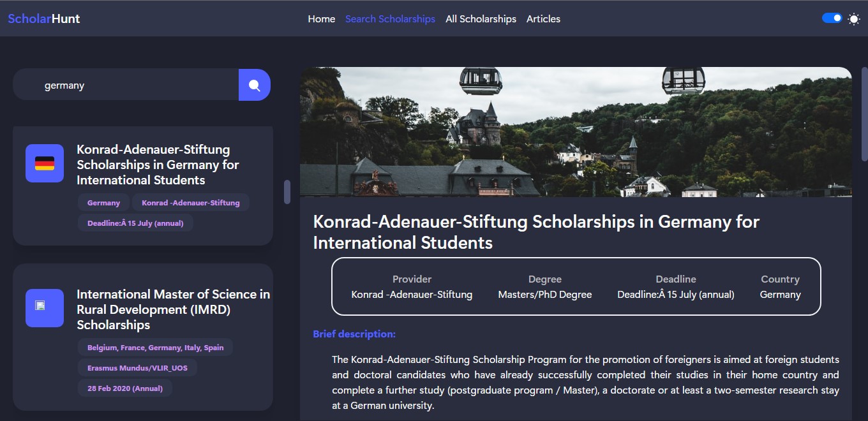Click the 'Degree' label in info box
The height and width of the screenshot is (421, 868).
[x=545, y=279]
